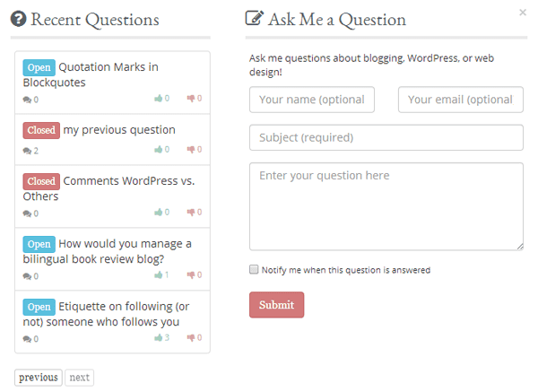Close the panel with the X button
Screen dimensions: 538x392
point(523,13)
